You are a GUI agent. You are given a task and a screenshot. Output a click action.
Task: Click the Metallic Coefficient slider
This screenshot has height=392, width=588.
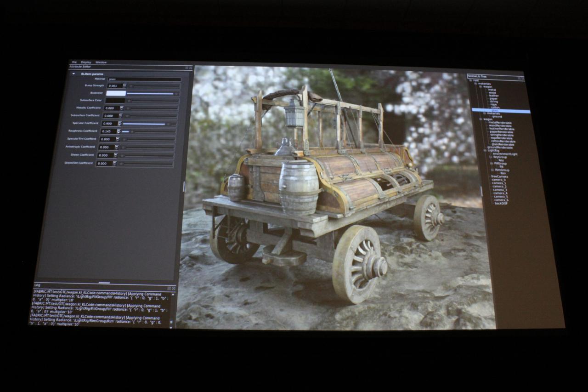151,108
